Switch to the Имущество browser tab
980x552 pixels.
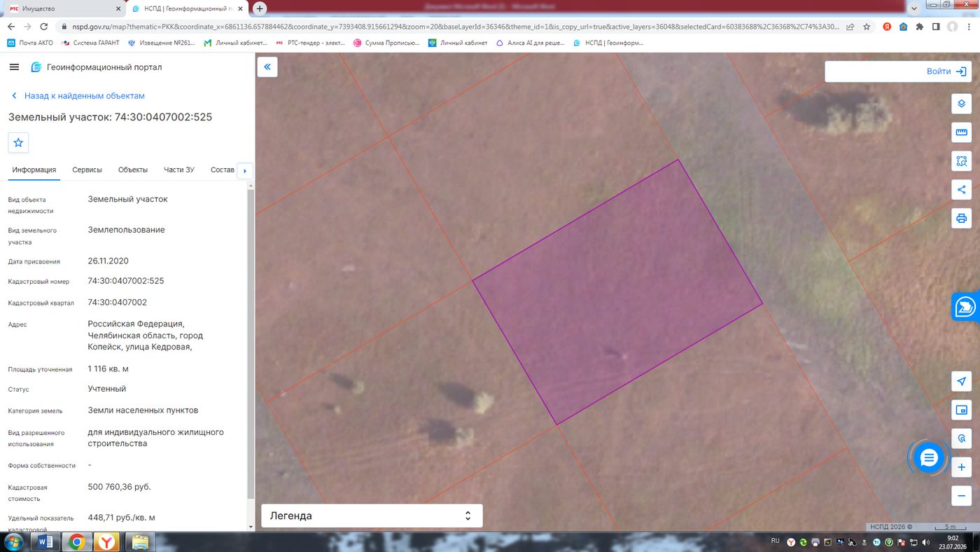[x=63, y=8]
